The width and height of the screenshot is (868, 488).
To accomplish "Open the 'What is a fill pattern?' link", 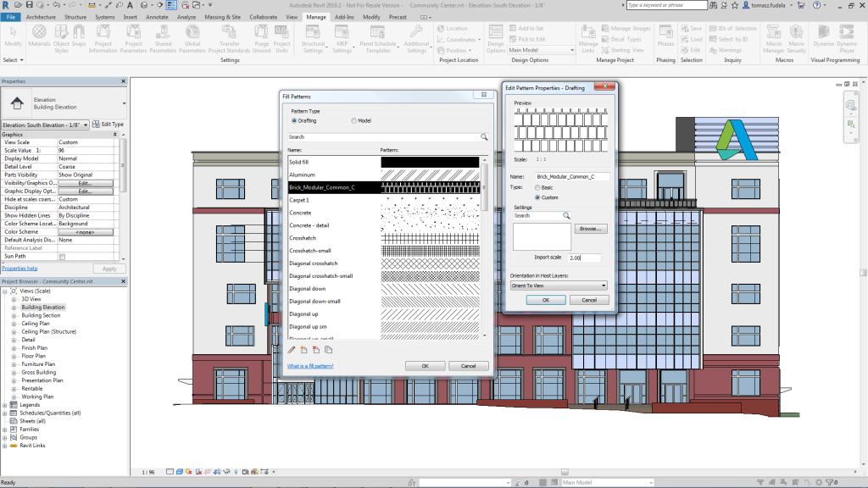I will pos(310,366).
